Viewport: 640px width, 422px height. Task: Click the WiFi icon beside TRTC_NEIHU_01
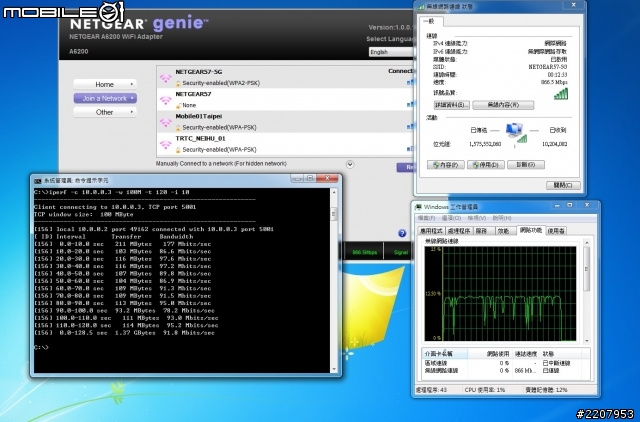165,144
